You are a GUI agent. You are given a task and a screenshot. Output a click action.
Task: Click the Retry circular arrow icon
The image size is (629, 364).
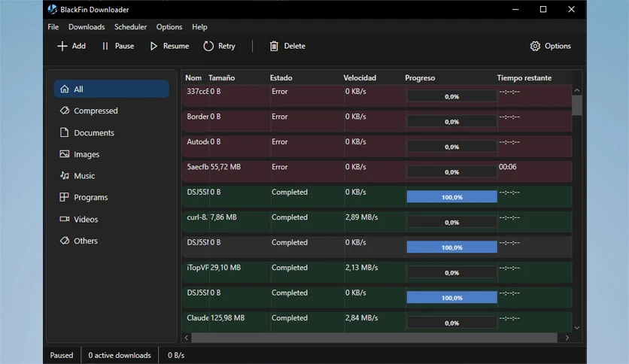pyautogui.click(x=208, y=46)
